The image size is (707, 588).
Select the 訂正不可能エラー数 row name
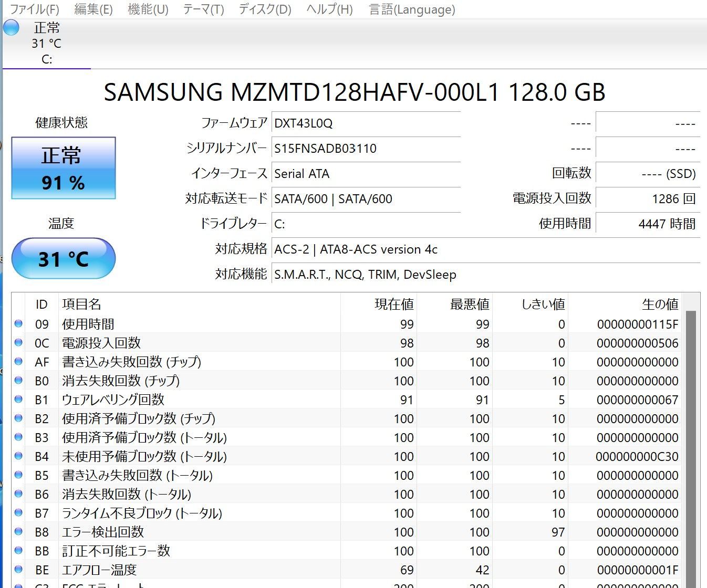[116, 551]
